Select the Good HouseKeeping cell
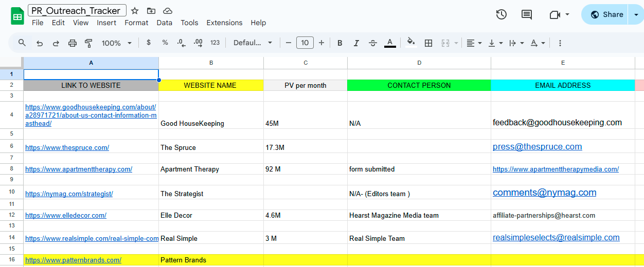The image size is (644, 267). coord(211,115)
